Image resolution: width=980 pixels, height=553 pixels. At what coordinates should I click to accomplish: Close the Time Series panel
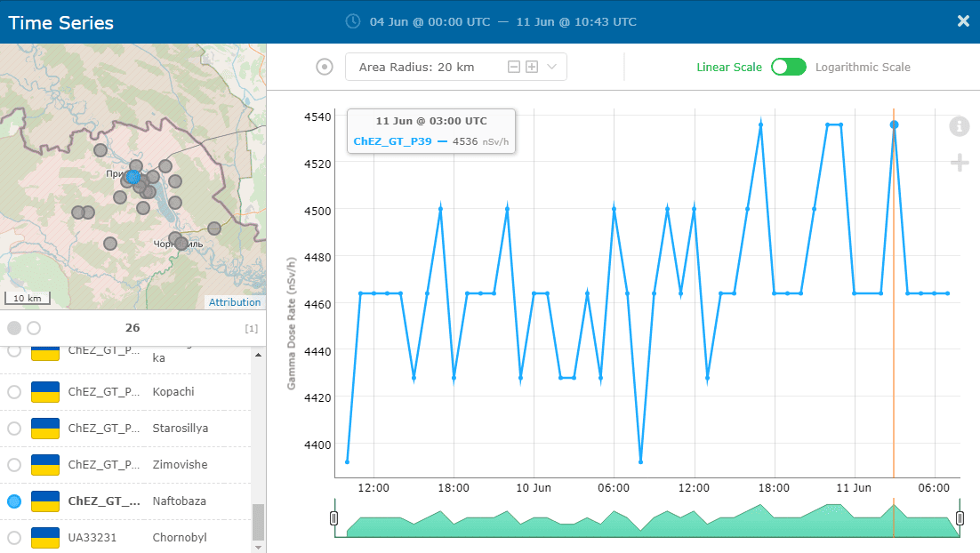(963, 21)
